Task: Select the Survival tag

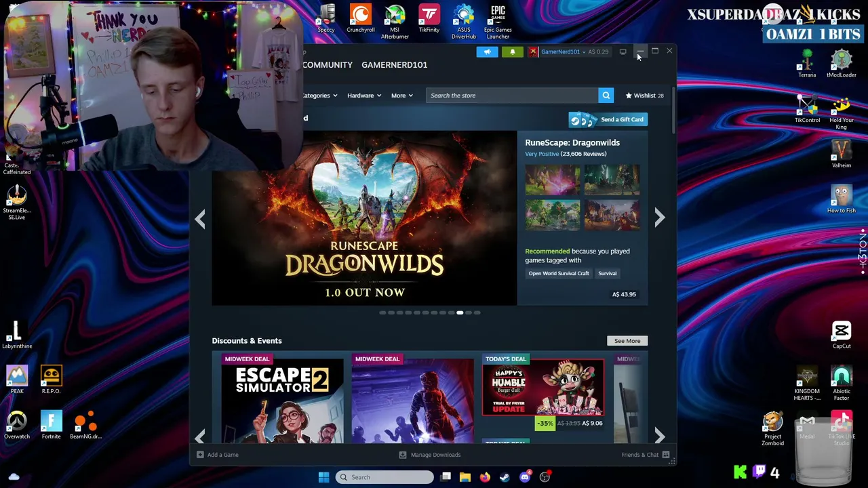Action: point(607,273)
